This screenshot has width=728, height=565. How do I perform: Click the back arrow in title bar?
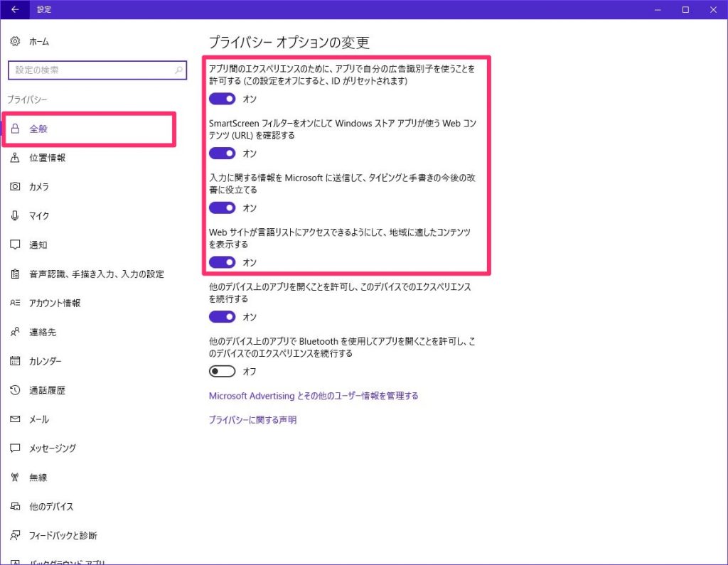14,9
